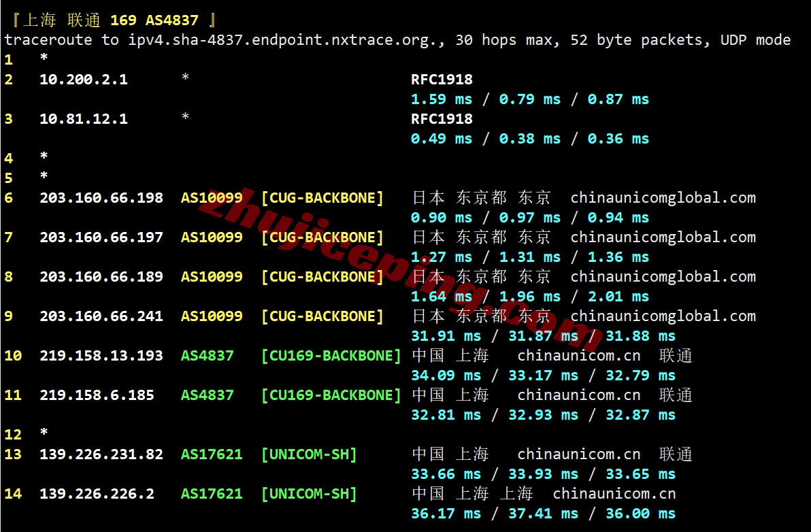Click latency value 34.09 ms

pyautogui.click(x=446, y=376)
